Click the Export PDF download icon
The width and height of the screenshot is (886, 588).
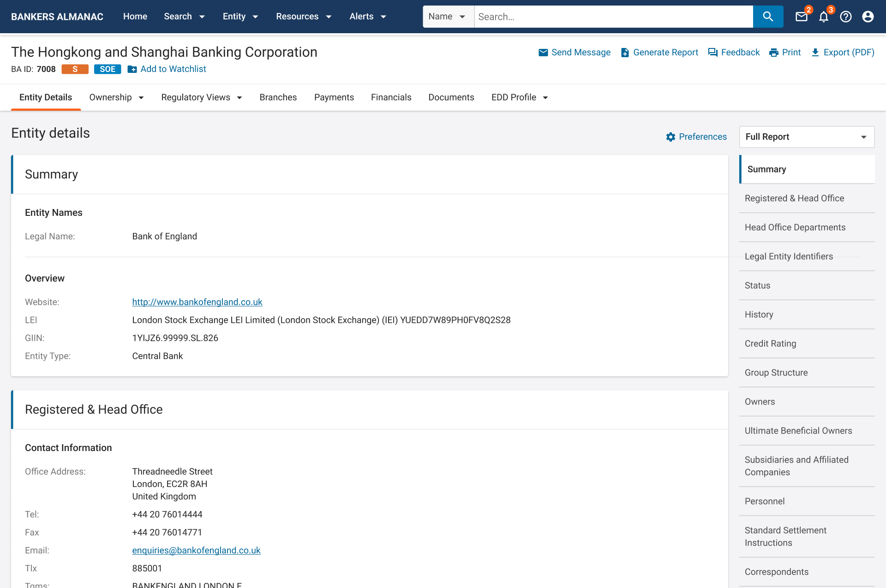[815, 53]
